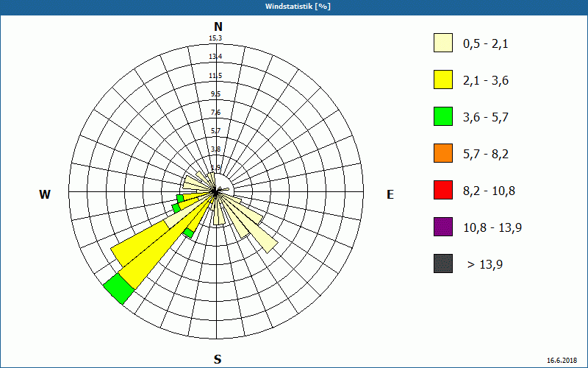Click the orange 5,7 - 8,2 legend swatch
This screenshot has width=588, height=368.
(x=443, y=153)
